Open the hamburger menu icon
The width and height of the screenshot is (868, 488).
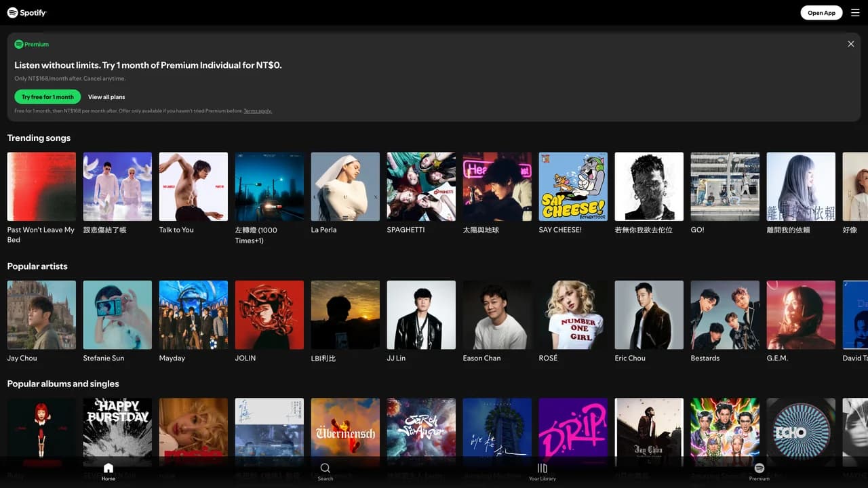[x=855, y=13]
